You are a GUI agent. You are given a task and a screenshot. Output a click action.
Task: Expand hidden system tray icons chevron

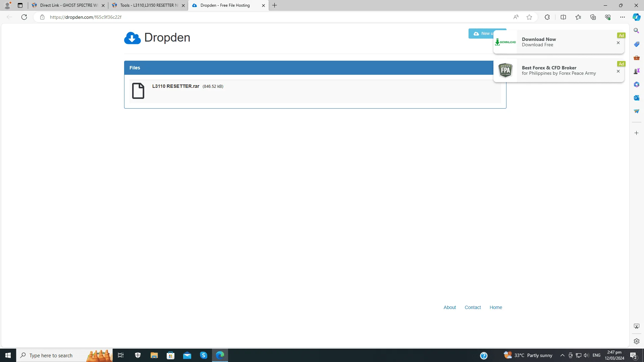[x=562, y=355]
